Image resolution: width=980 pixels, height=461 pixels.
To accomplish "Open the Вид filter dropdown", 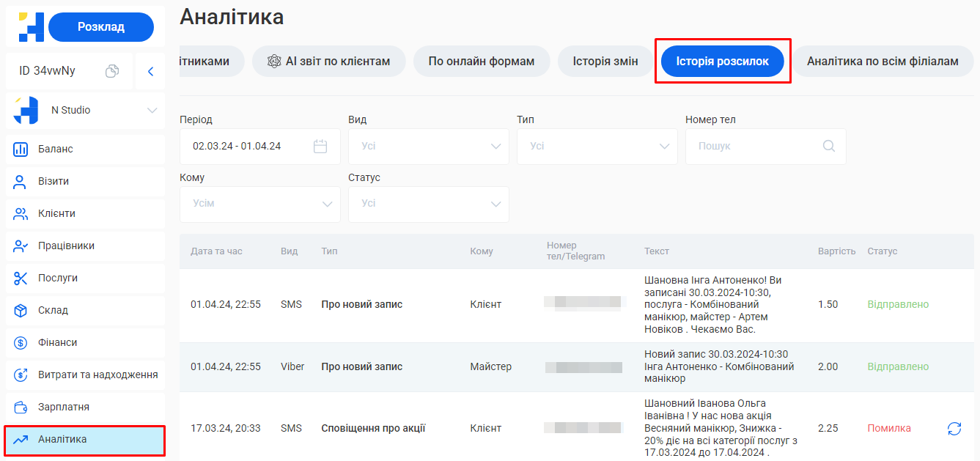I will (428, 147).
